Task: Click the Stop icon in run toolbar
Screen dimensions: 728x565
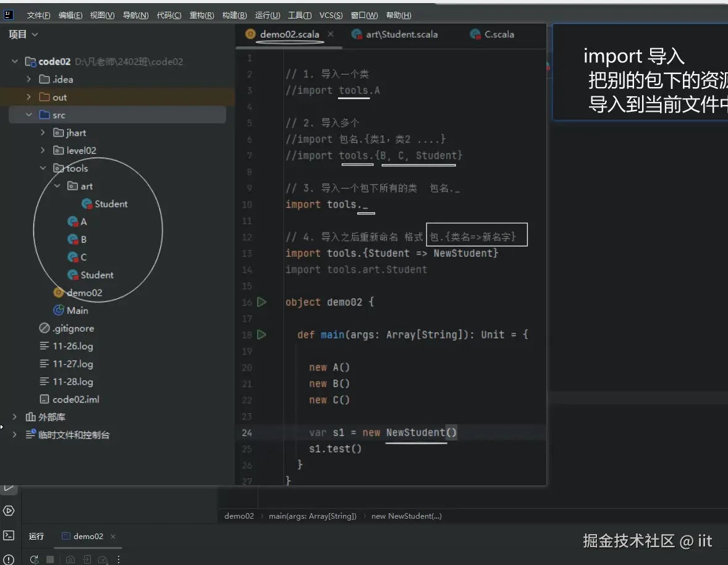Action: point(50,559)
